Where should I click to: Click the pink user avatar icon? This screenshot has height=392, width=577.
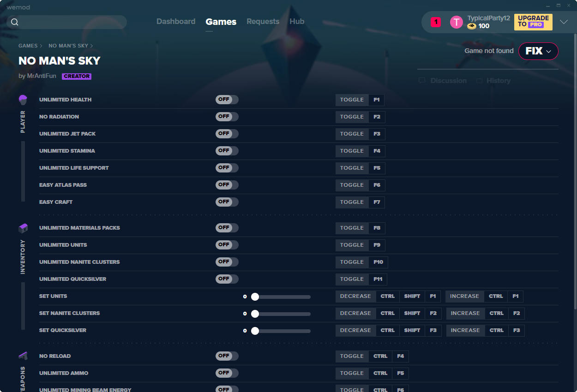pos(457,22)
